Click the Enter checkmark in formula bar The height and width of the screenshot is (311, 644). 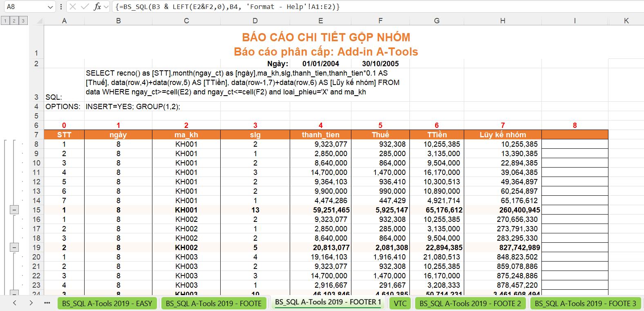coord(85,7)
